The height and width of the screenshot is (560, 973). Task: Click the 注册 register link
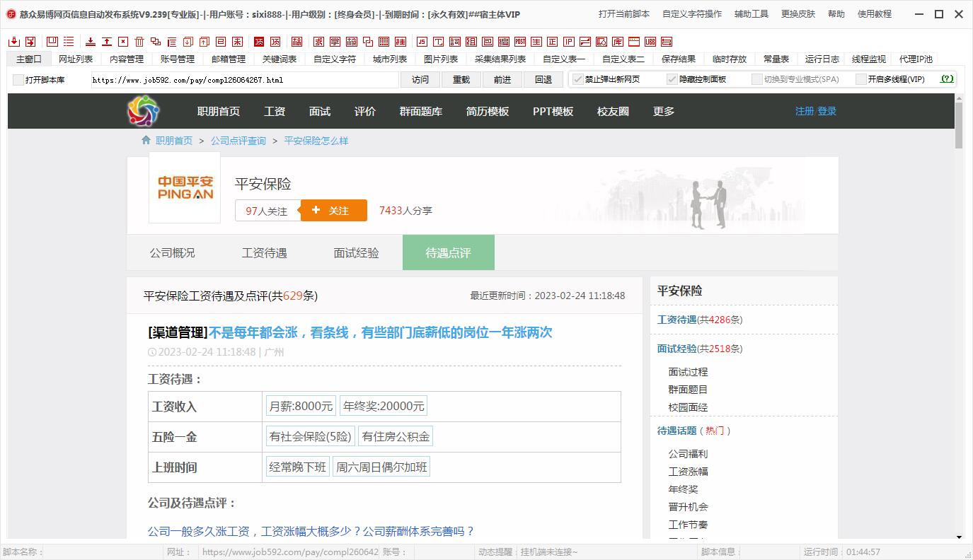[x=805, y=111]
